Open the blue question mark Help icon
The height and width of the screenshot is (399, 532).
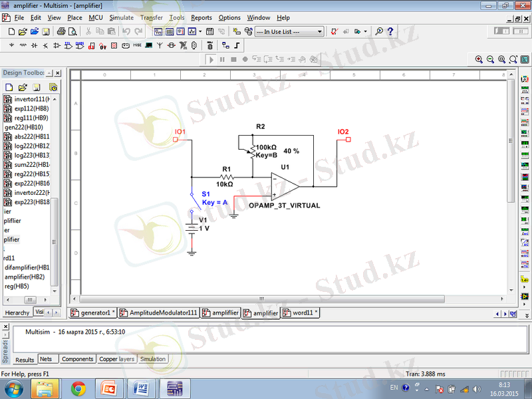tap(390, 31)
